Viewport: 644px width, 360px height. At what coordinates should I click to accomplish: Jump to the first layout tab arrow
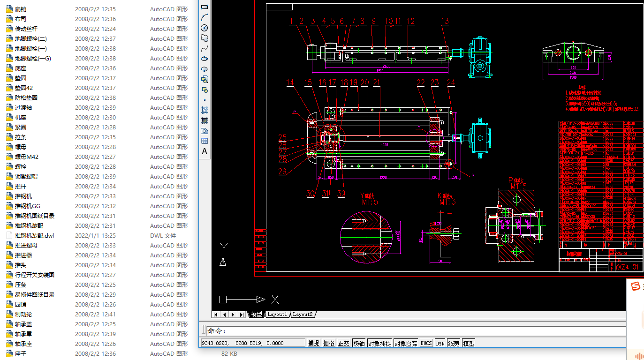coord(216,315)
